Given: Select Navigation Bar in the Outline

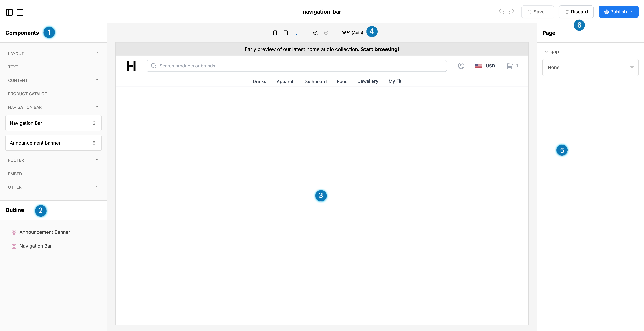Looking at the screenshot, I should 36,246.
